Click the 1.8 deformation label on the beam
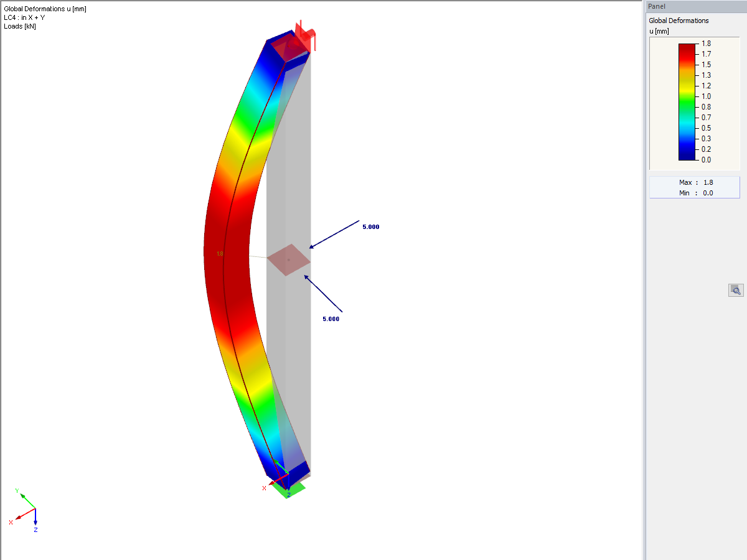The image size is (747, 560). point(220,254)
